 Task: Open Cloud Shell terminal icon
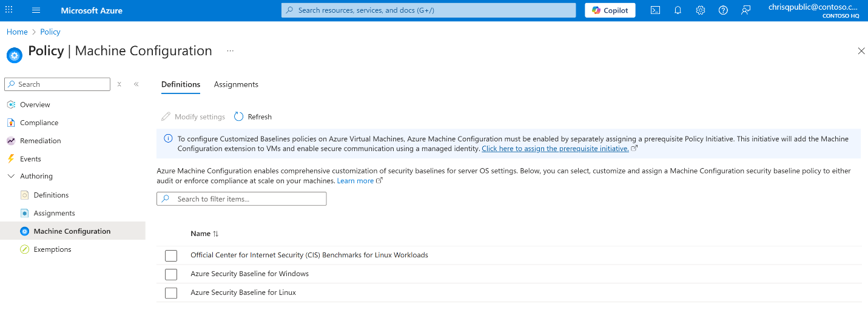[x=655, y=10]
